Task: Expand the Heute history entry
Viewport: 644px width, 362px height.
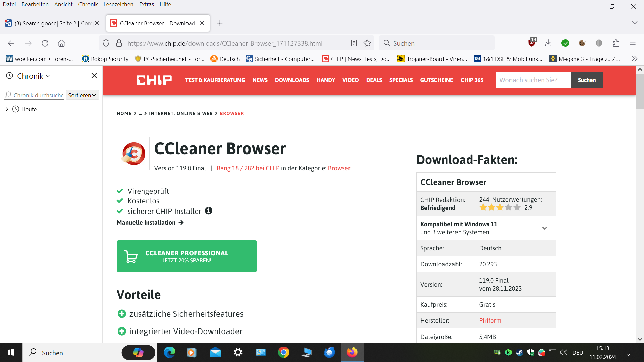Action: click(x=7, y=109)
